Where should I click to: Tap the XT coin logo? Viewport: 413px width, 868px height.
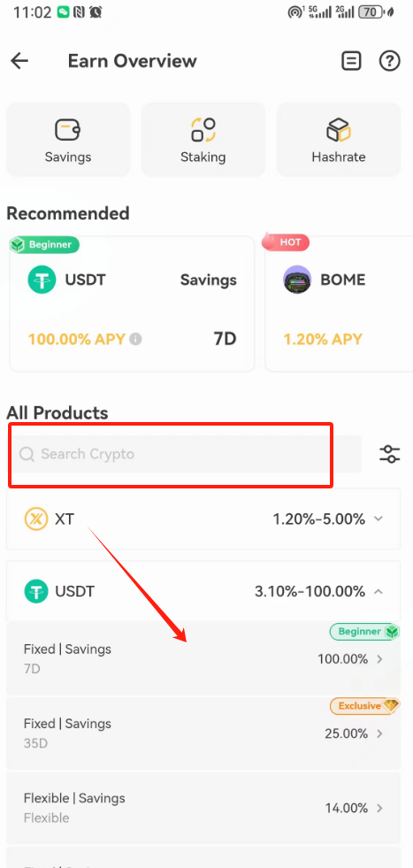tap(36, 518)
